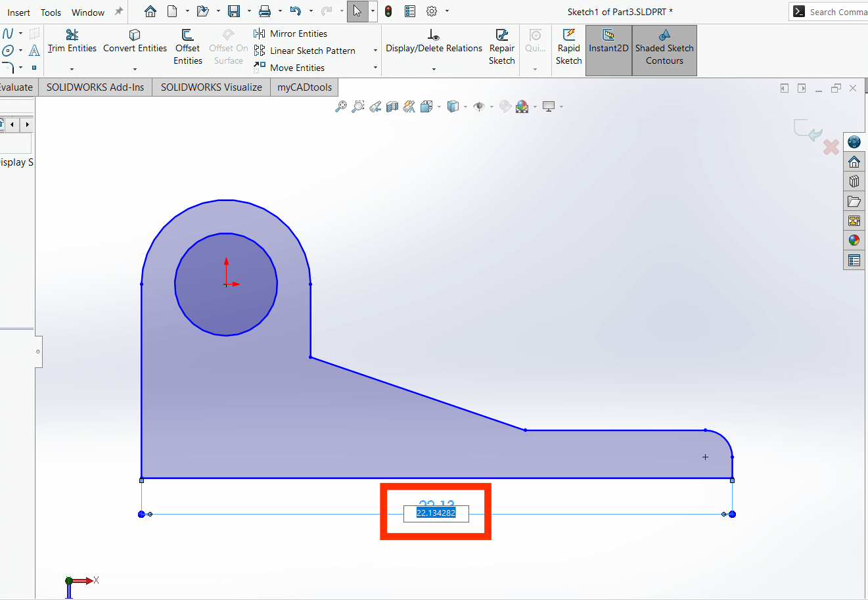The height and width of the screenshot is (600, 868).
Task: Expand the View Orientation dropdown
Action: (x=439, y=106)
